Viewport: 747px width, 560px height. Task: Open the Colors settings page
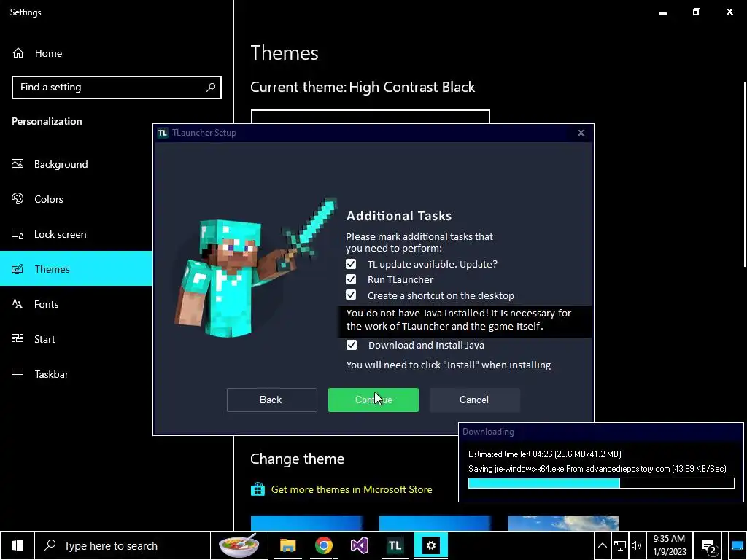click(x=76, y=199)
